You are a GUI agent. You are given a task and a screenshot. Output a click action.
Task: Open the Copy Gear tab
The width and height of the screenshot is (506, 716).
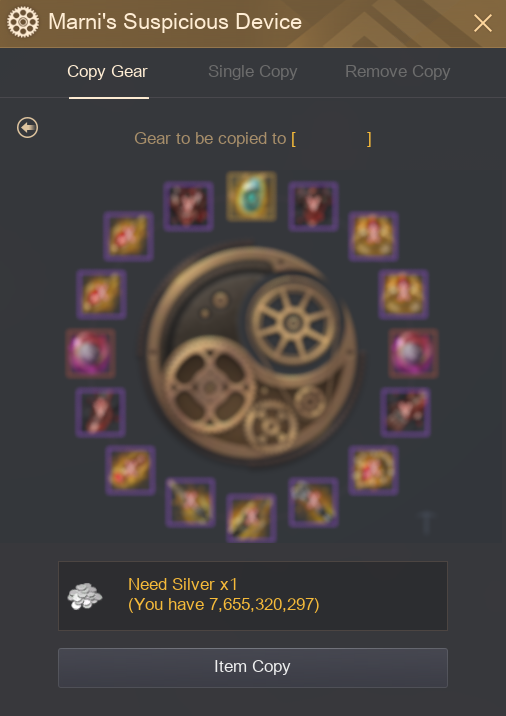click(107, 72)
